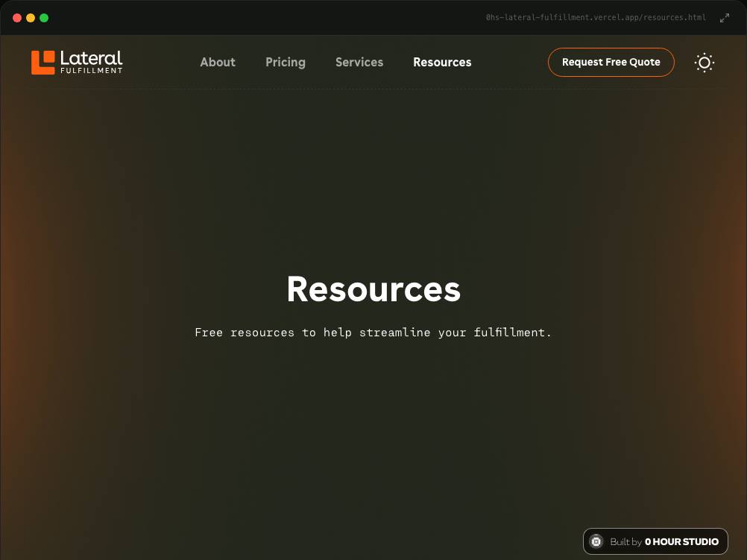Minimize the window with the yellow button
Viewport: 747px width, 560px height.
31,18
